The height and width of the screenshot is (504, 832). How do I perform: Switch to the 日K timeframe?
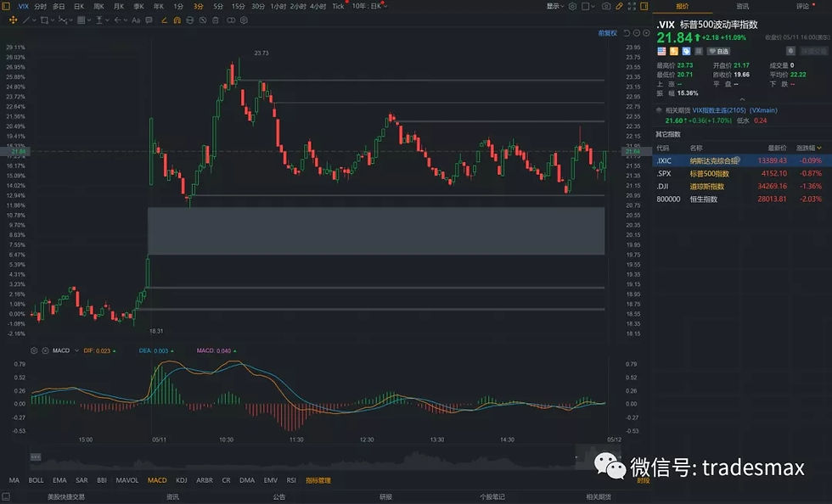click(79, 7)
